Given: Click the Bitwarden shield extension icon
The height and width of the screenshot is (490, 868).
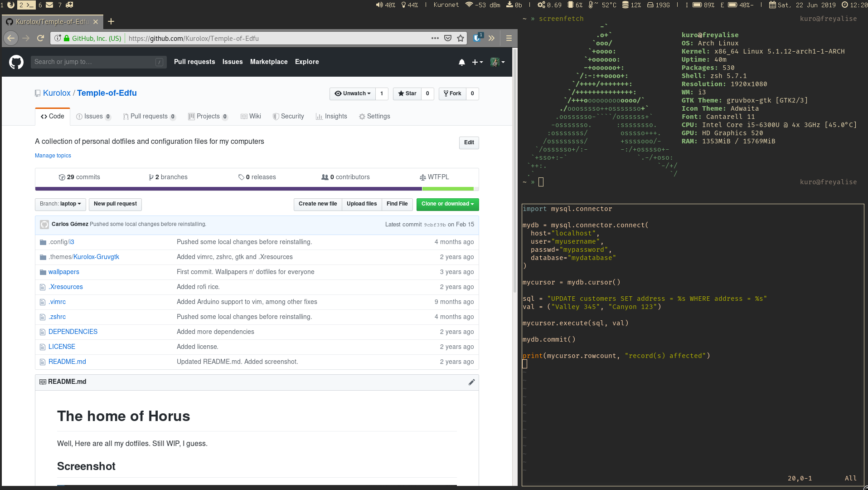Looking at the screenshot, I should [x=477, y=38].
